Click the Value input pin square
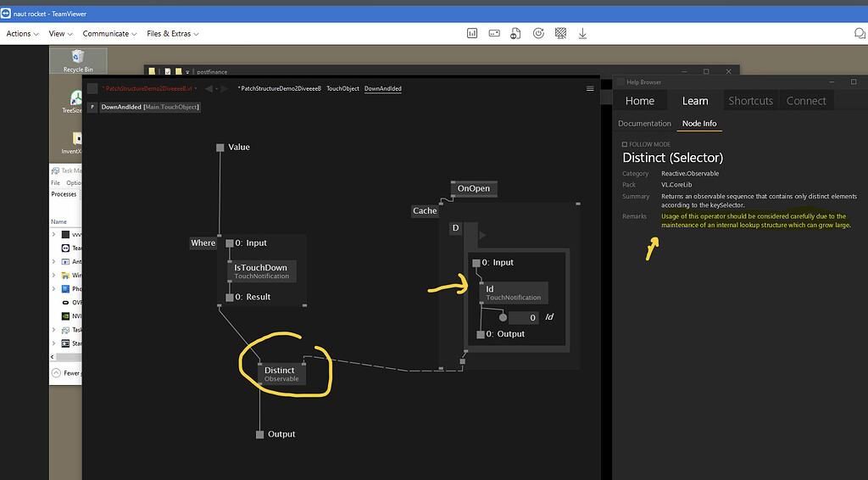 (220, 148)
